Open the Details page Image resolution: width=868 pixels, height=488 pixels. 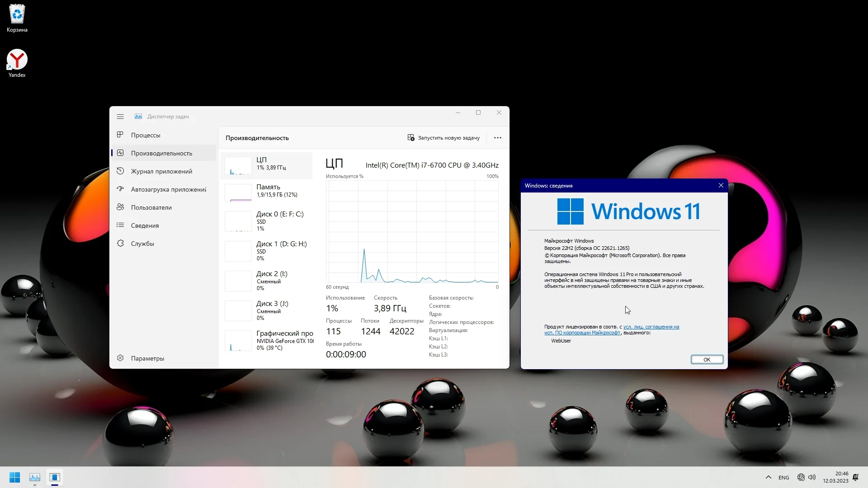click(145, 225)
